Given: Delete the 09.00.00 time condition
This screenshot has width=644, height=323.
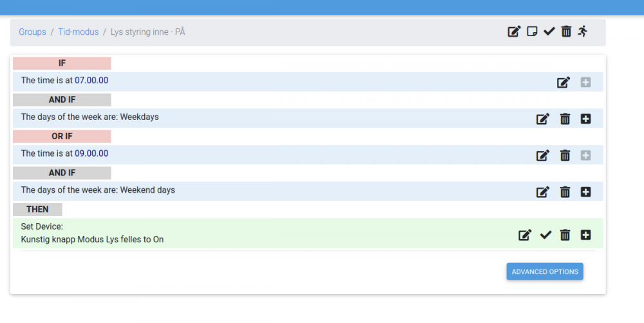Looking at the screenshot, I should (x=565, y=155).
